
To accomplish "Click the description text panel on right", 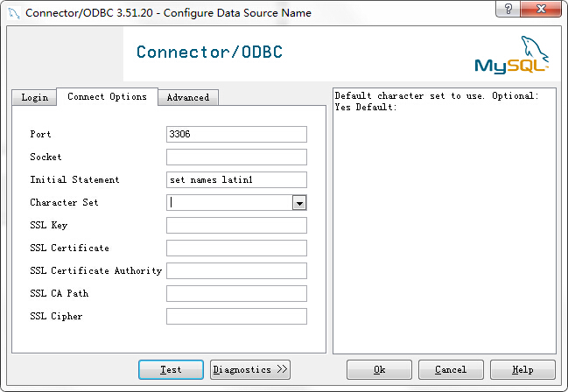I will pos(445,219).
